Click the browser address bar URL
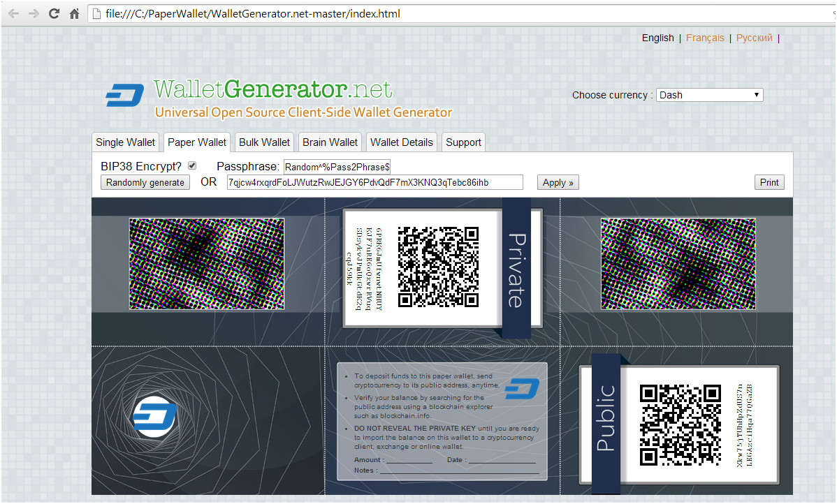 click(x=252, y=14)
